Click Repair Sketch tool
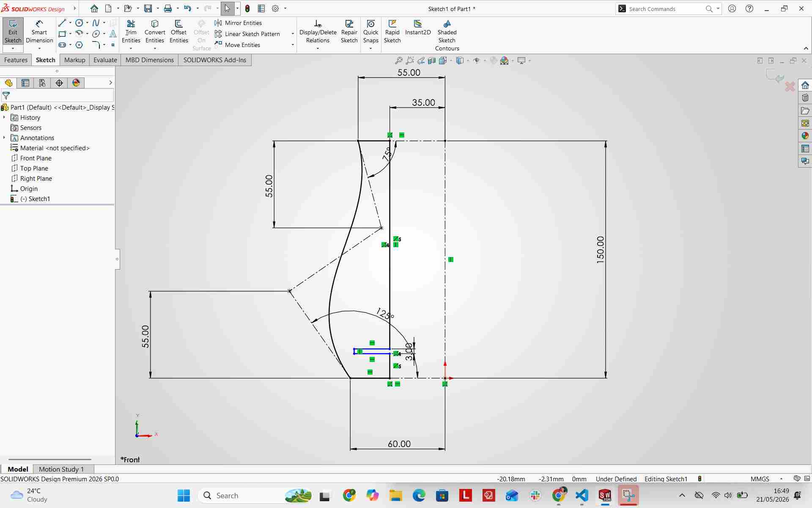The height and width of the screenshot is (508, 812). [x=349, y=32]
